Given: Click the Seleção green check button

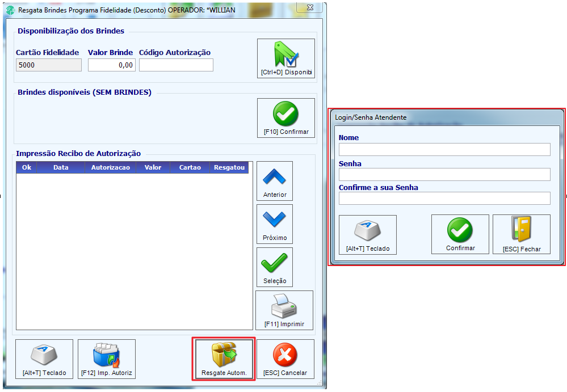Looking at the screenshot, I should pyautogui.click(x=275, y=267).
